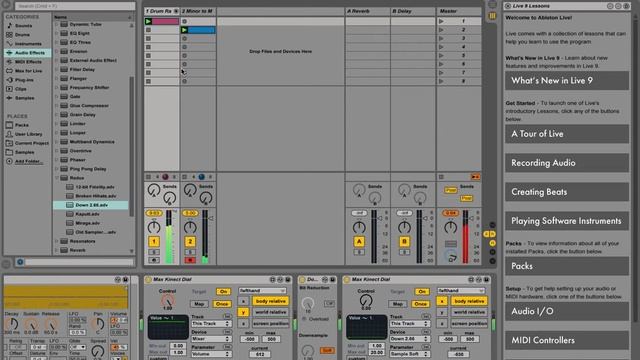Toggle session/arrangement view icon at top right
The width and height of the screenshot is (640, 360).
click(x=493, y=16)
